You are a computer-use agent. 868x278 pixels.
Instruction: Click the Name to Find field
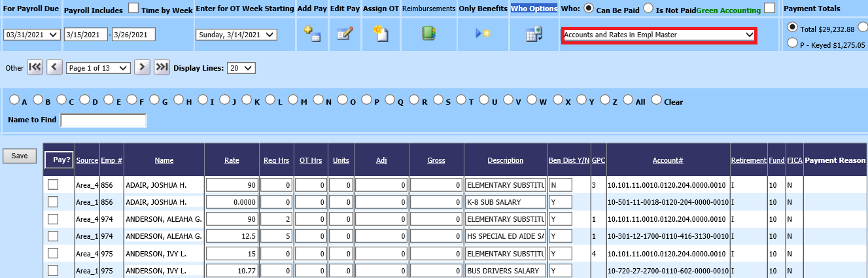(103, 120)
